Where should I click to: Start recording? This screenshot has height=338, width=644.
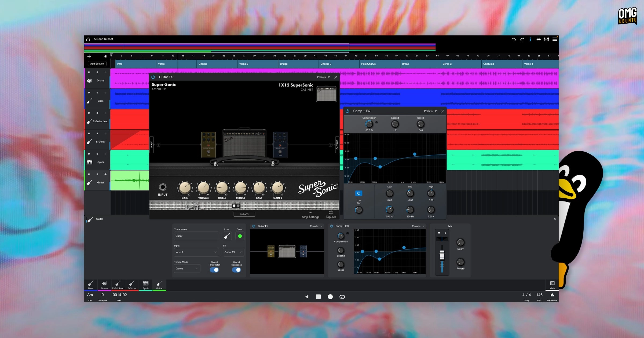330,297
